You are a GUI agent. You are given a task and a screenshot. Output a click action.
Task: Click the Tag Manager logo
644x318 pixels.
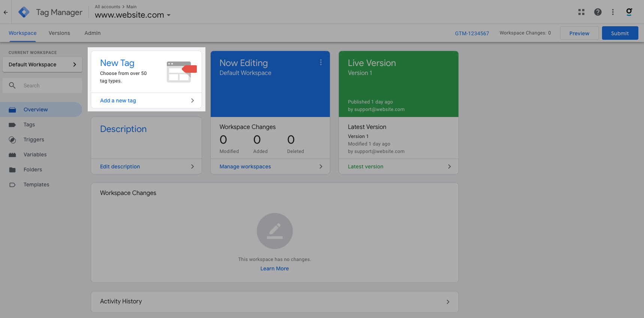(x=24, y=12)
